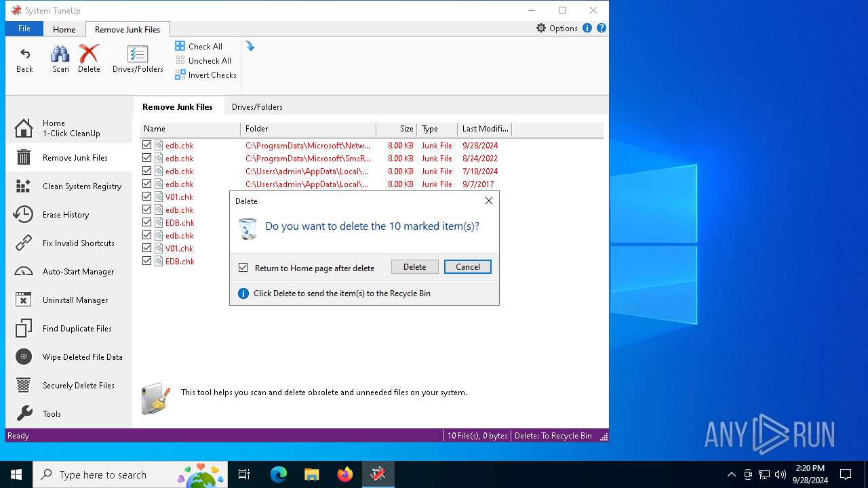868x488 pixels.
Task: Open Wipe Deleted File Data tool
Action: (x=69, y=357)
